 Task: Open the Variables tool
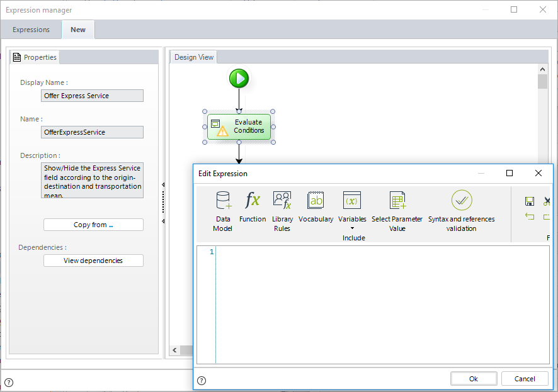(352, 200)
